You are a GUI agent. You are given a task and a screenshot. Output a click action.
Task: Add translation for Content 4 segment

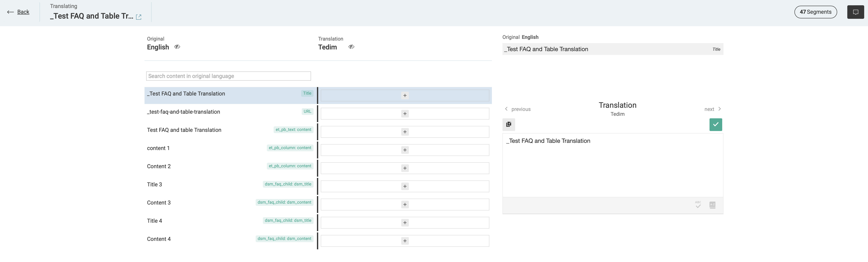click(x=405, y=241)
